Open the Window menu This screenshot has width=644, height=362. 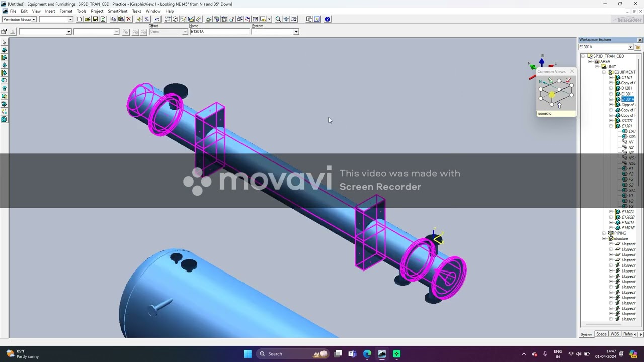(153, 11)
